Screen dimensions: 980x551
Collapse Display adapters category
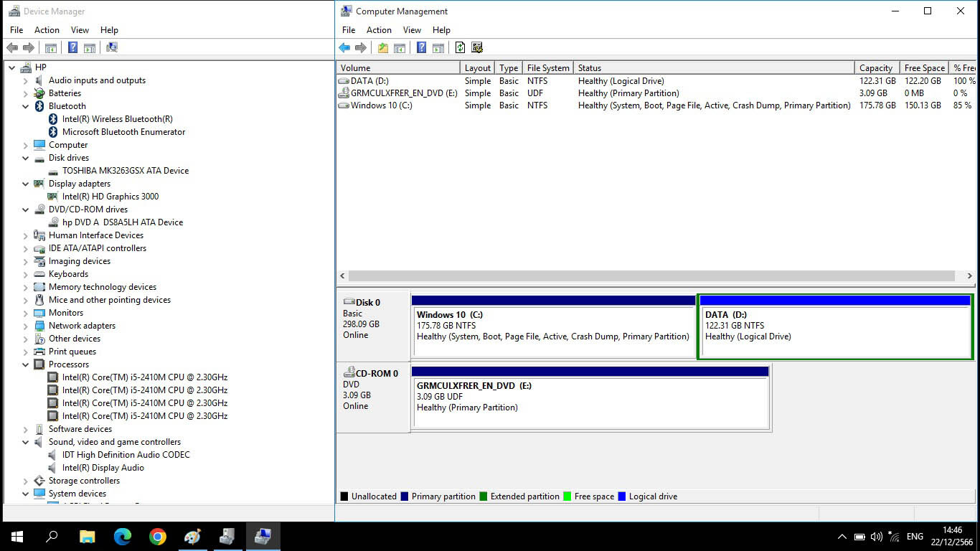[26, 184]
